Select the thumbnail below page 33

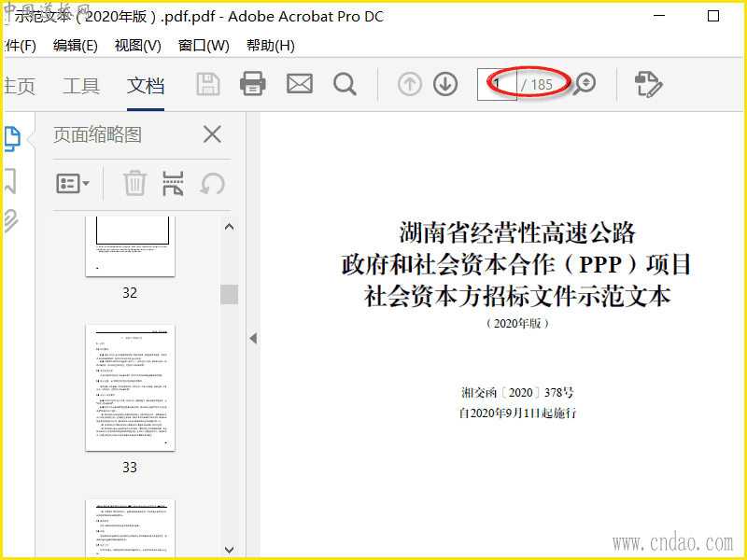point(130,527)
